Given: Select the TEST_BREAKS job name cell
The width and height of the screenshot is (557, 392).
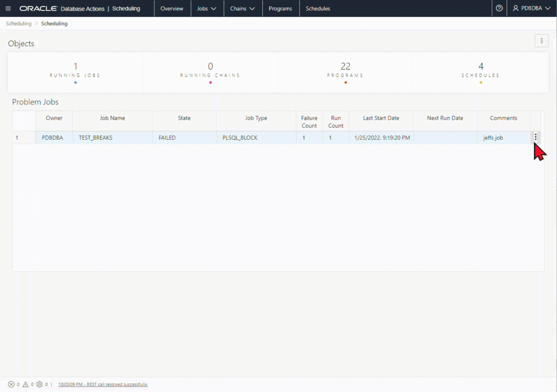Looking at the screenshot, I should 96,138.
